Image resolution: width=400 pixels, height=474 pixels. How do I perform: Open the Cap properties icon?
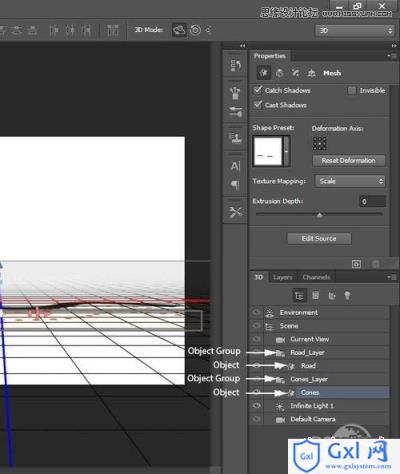click(x=295, y=73)
